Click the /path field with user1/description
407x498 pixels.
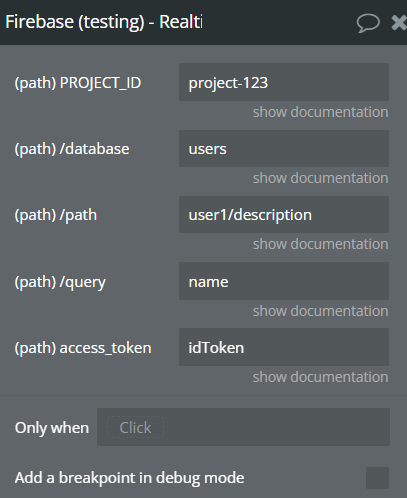coord(284,214)
